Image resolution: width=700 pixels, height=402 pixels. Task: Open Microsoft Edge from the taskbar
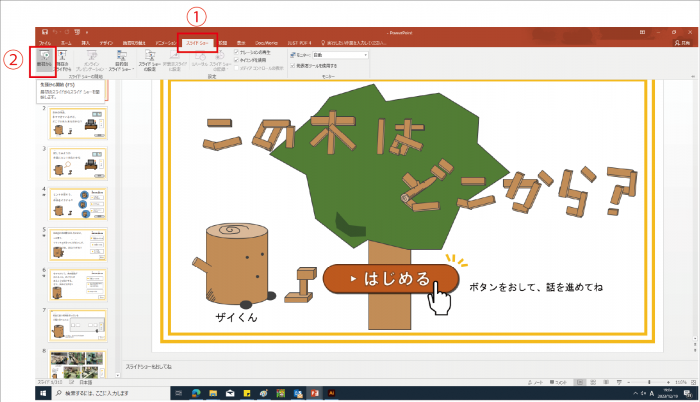pyautogui.click(x=194, y=394)
